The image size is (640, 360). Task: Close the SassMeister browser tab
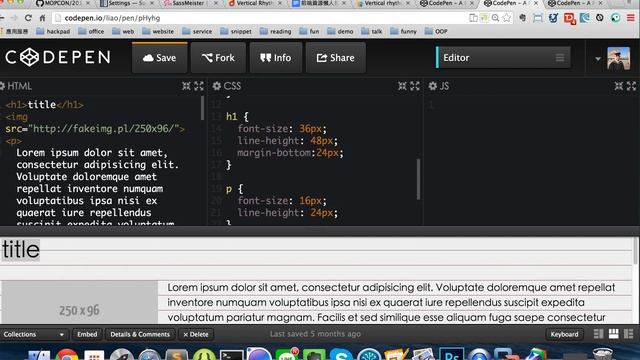click(x=216, y=3)
